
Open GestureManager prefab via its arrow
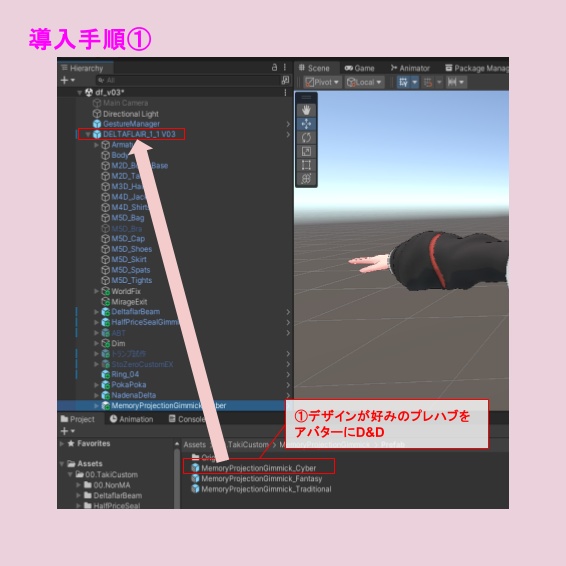pos(288,124)
